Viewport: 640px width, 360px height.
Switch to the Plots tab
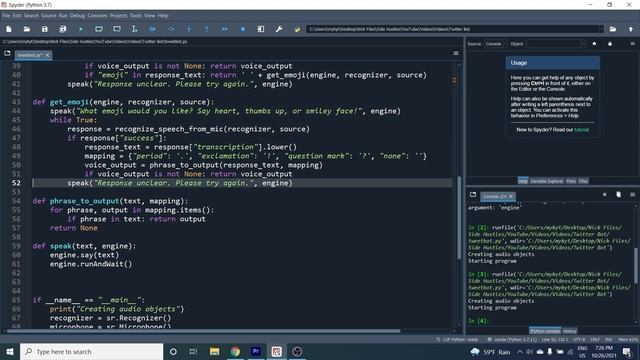[x=571, y=181]
